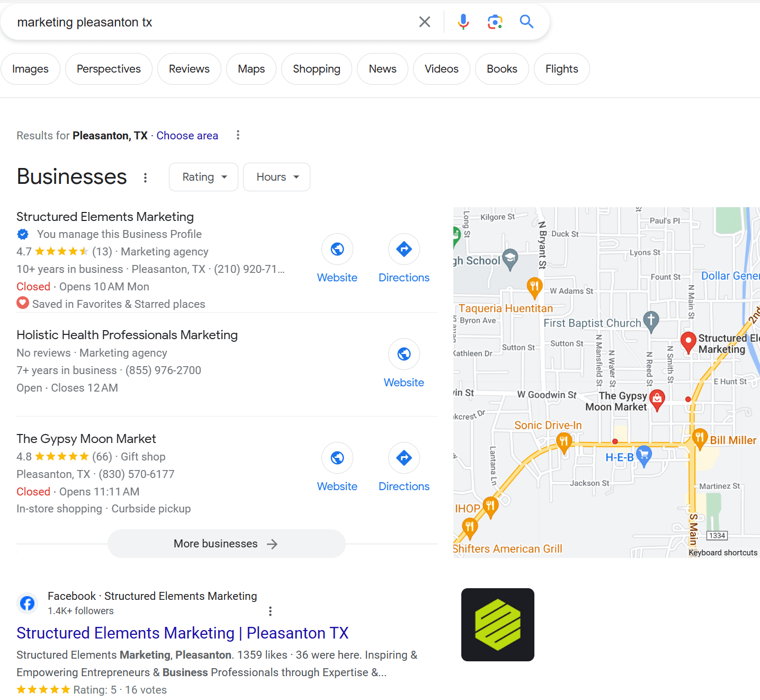Get Directions icon for Structured Elements Marketing
760x700 pixels.
tap(404, 249)
